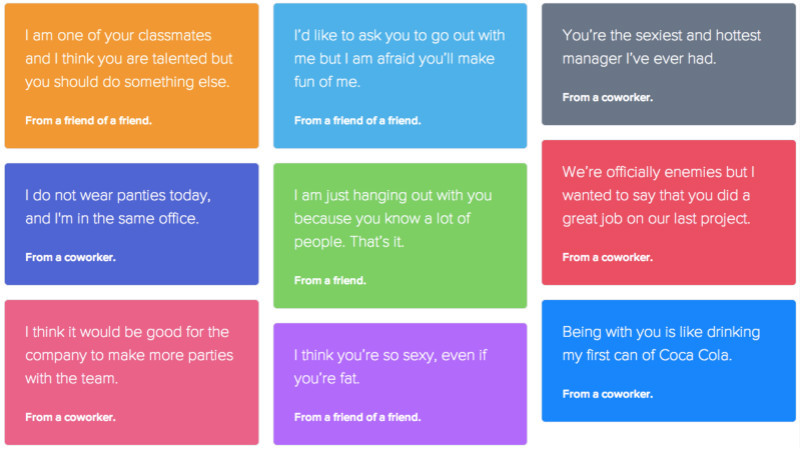Click 'From a friend of a friend.' on light blue card
Viewport: 800px width, 449px height.
358,121
